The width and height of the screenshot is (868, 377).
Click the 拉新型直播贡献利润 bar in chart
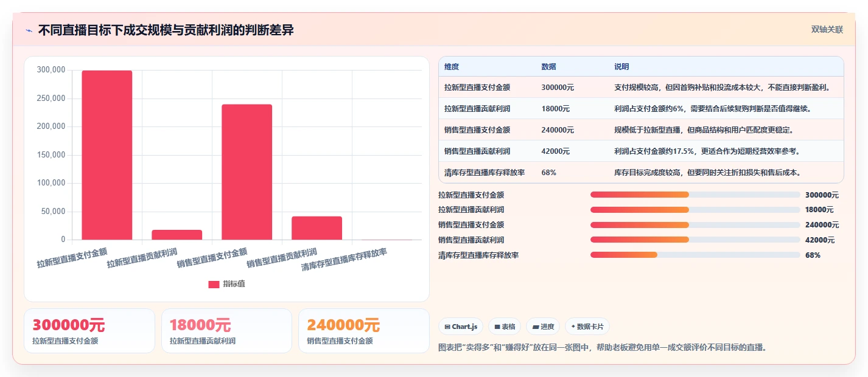pos(177,235)
